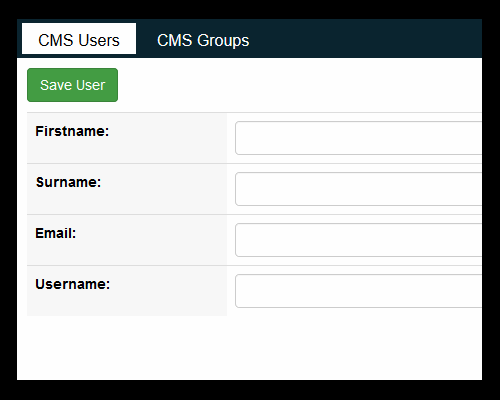The height and width of the screenshot is (400, 500).
Task: Open the CMS Groups tab
Action: click(203, 40)
